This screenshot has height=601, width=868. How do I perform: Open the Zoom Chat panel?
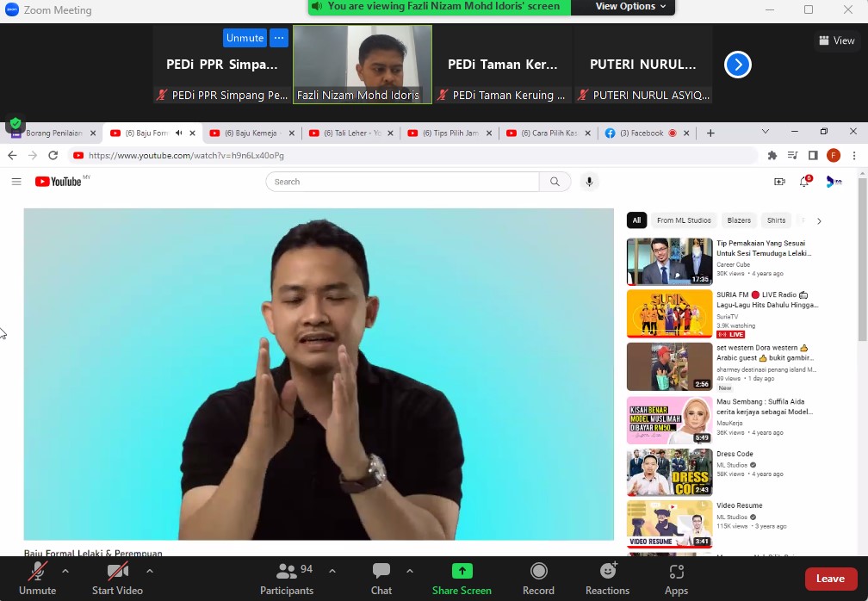tap(381, 579)
